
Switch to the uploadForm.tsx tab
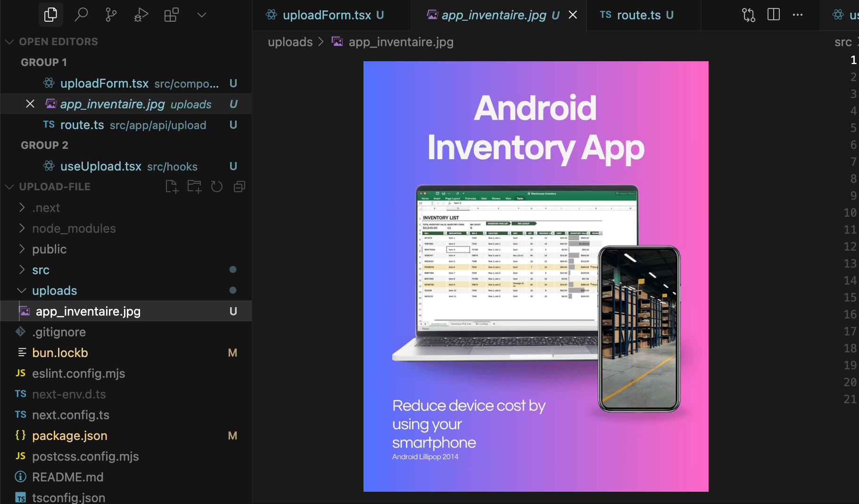[x=331, y=15]
